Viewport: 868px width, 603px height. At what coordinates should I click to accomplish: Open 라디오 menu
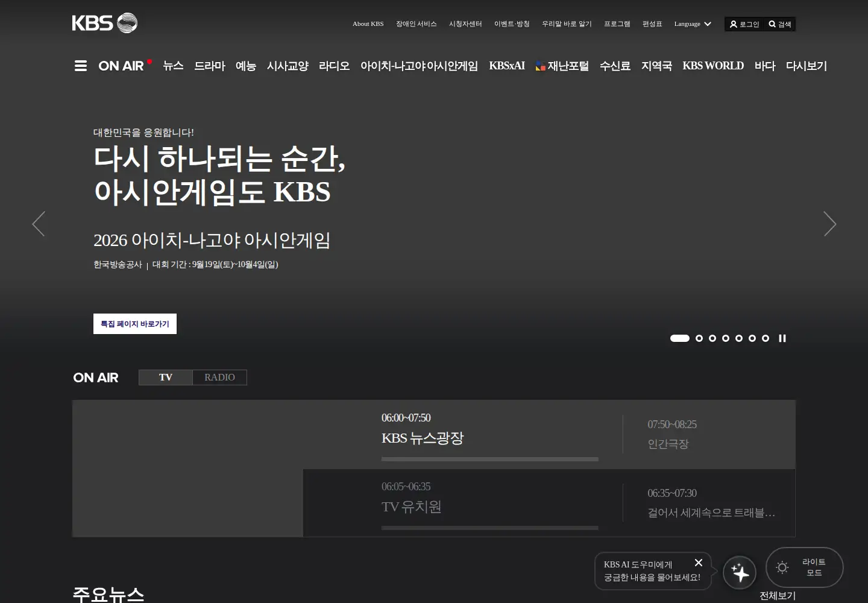point(335,66)
